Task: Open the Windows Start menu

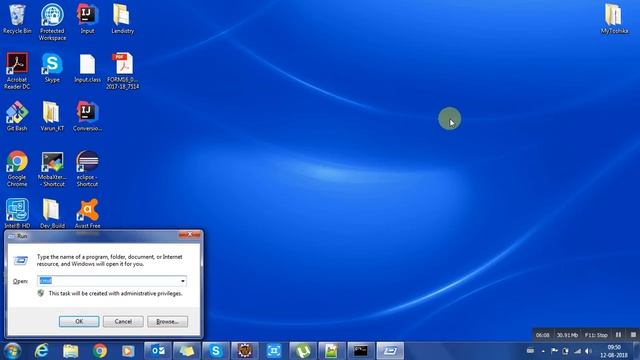Action: coord(12,351)
